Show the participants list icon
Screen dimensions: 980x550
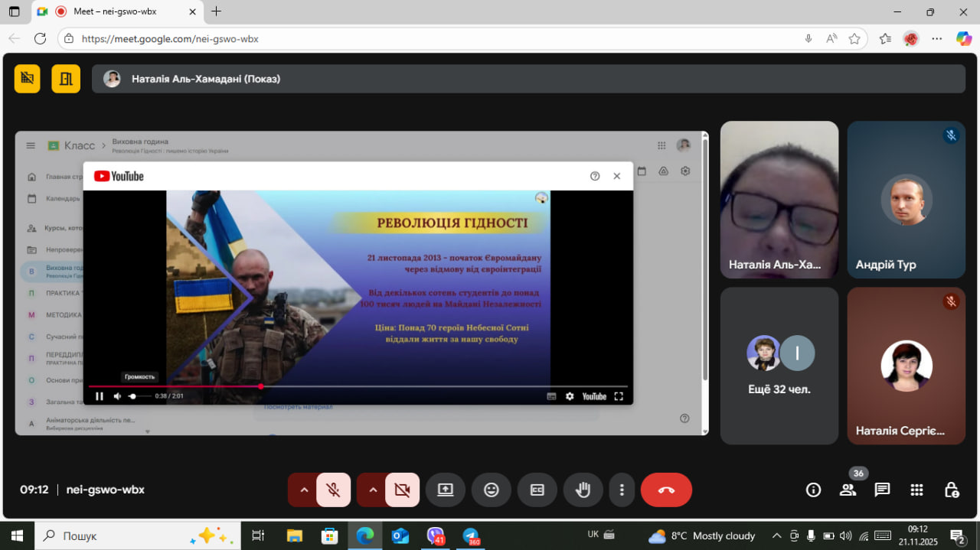coord(848,490)
